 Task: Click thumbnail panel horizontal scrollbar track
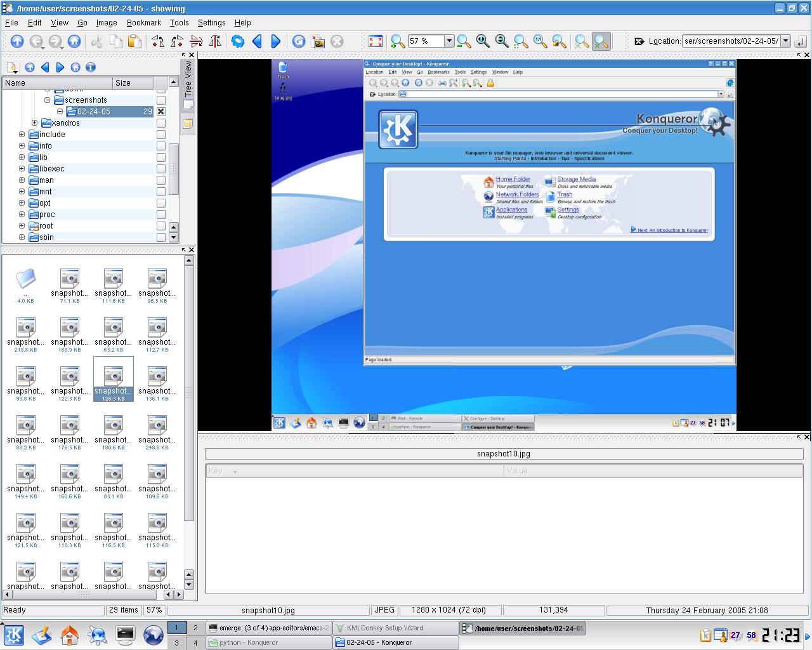point(89,595)
